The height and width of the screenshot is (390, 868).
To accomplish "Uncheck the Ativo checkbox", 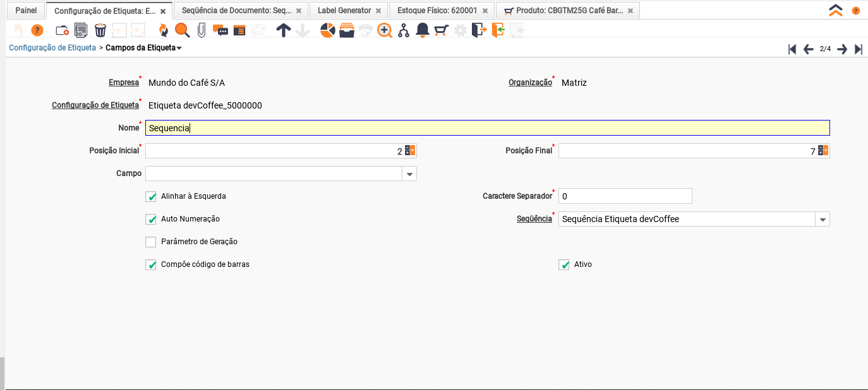I will tap(564, 264).
